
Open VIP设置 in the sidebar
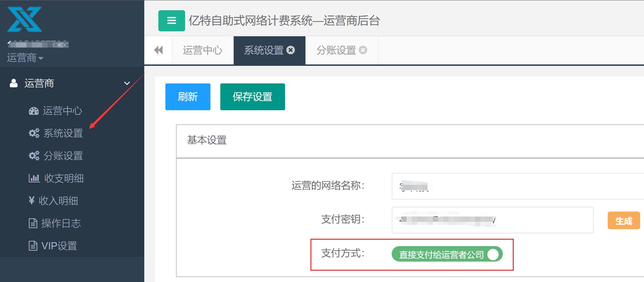tap(58, 246)
